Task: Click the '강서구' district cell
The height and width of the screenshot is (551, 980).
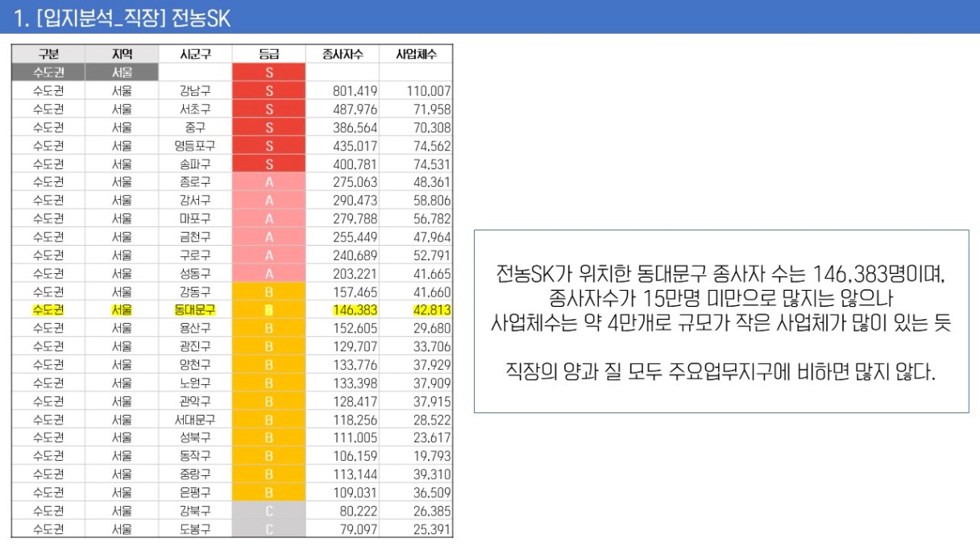Action: tap(195, 200)
